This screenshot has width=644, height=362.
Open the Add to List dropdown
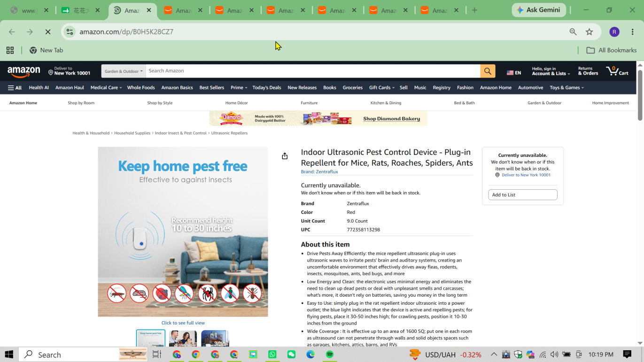pos(522,195)
